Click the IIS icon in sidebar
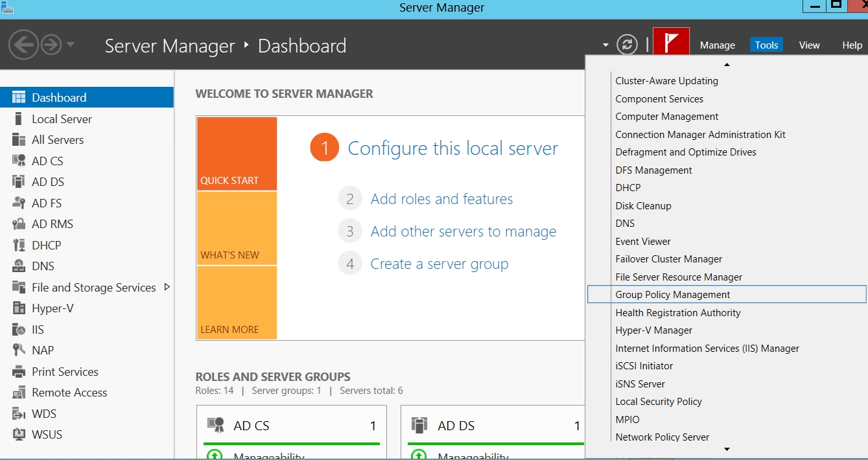Viewport: 868px width, 460px height. pos(19,330)
